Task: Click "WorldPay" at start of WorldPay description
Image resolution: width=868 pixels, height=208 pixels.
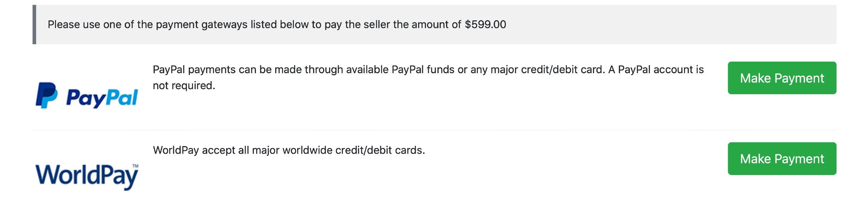Action: 176,150
